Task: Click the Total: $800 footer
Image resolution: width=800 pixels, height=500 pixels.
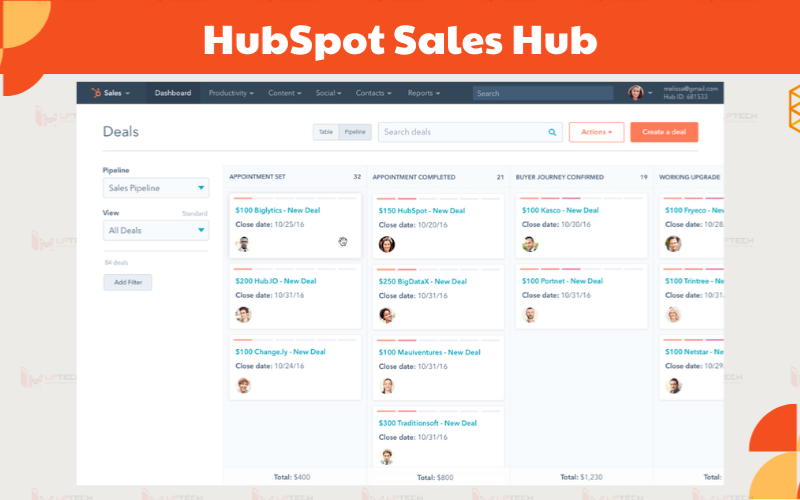Action: [435, 478]
